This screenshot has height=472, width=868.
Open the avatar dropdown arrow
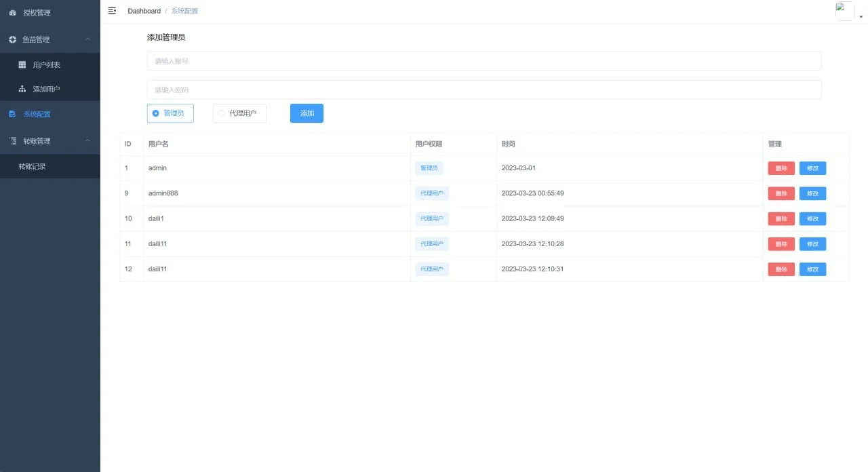click(x=861, y=16)
